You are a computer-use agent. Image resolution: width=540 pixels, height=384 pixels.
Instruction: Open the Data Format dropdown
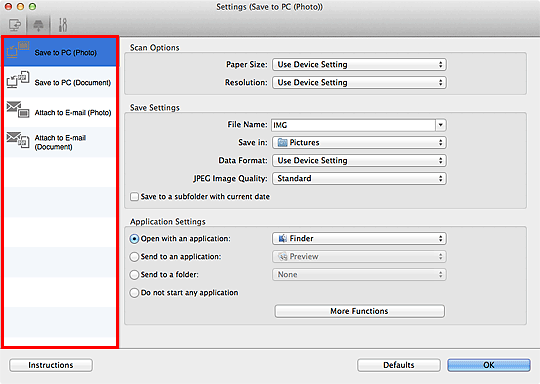click(x=359, y=160)
